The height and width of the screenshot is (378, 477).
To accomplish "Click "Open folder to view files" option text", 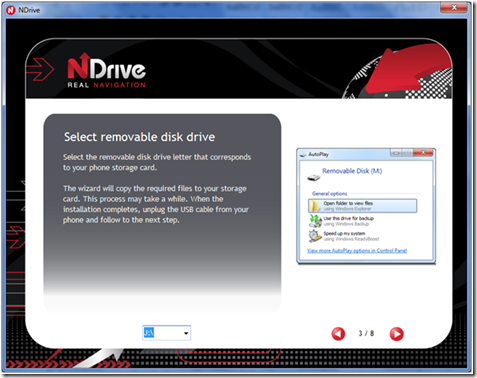I will point(348,203).
